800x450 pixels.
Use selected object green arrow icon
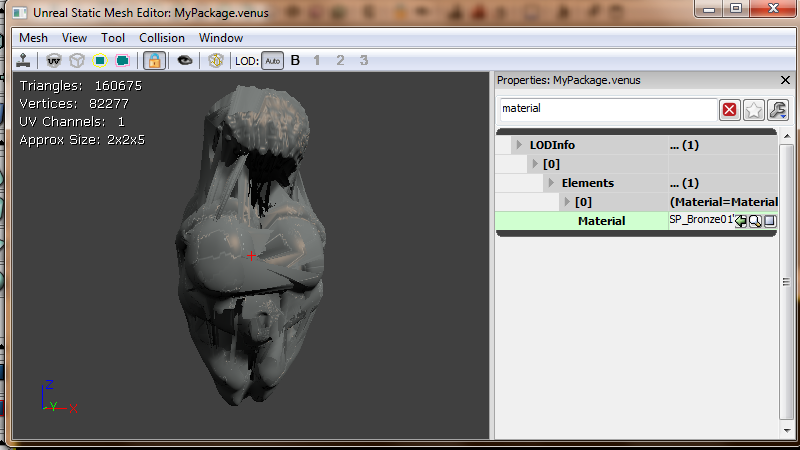pos(740,221)
